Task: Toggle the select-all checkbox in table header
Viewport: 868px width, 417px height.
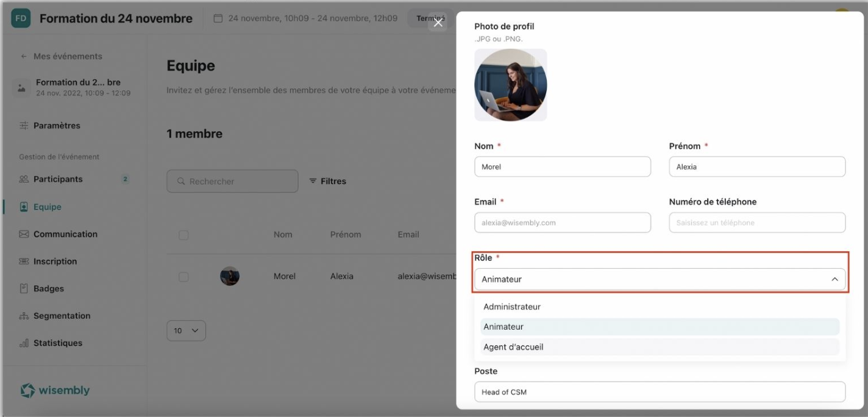Action: point(183,235)
